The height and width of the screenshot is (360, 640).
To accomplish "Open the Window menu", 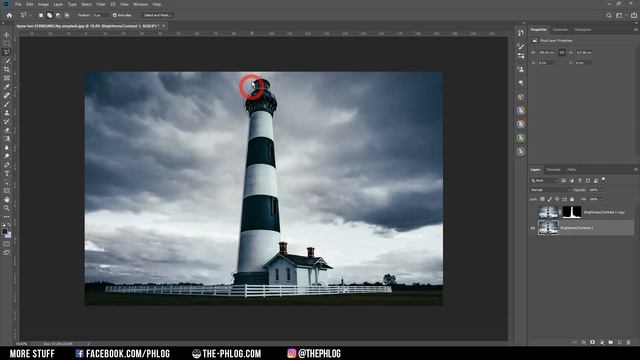I will (140, 4).
